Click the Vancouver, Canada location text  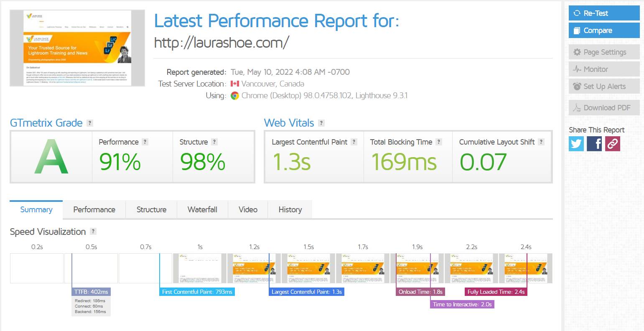pyautogui.click(x=272, y=84)
